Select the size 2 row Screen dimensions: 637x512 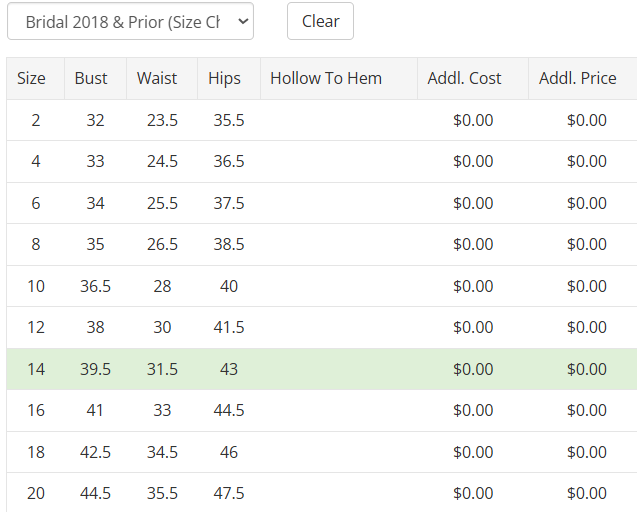tap(322, 120)
